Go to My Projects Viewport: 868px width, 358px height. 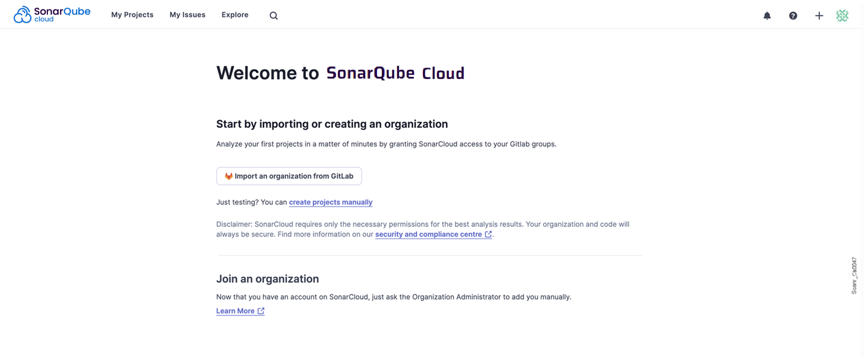[132, 15]
